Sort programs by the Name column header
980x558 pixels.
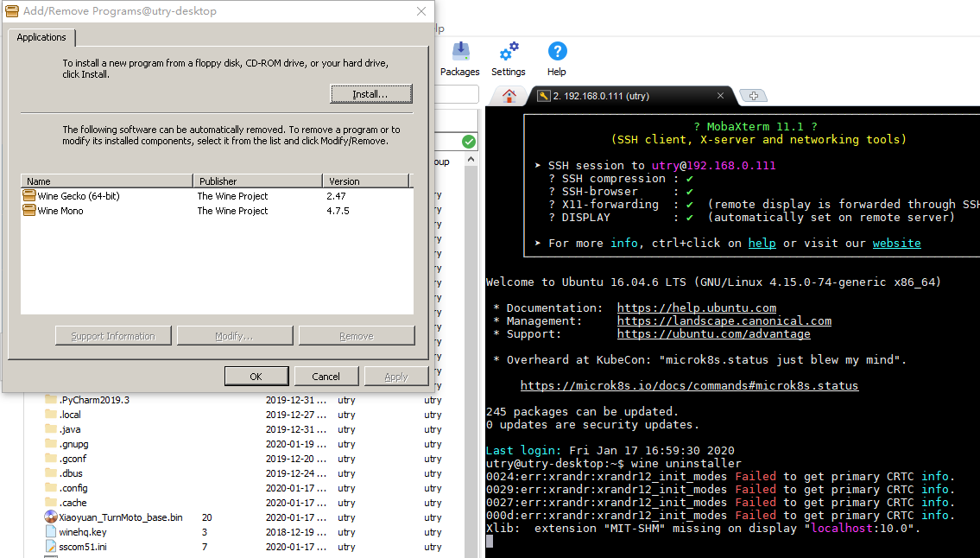pos(107,181)
